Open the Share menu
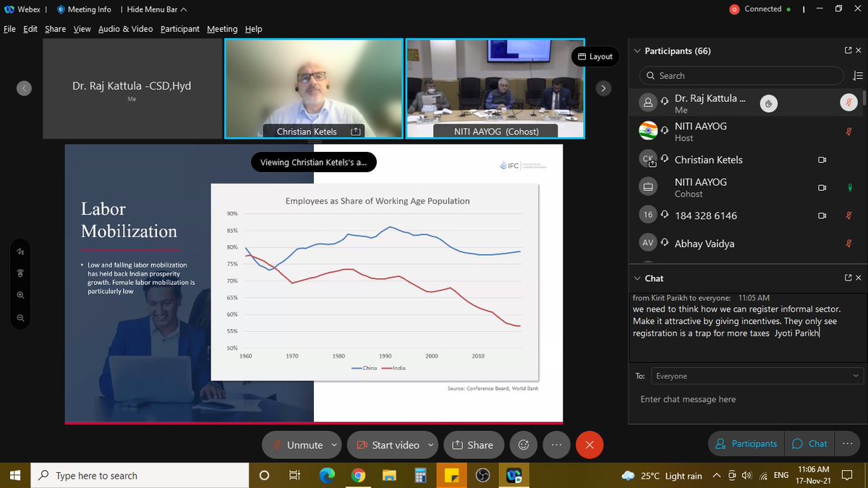 55,29
